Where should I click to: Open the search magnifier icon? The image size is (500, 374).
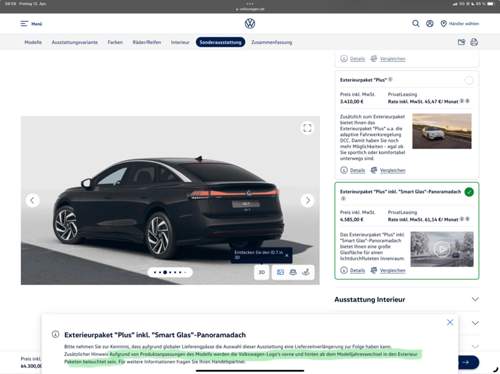[x=416, y=23]
